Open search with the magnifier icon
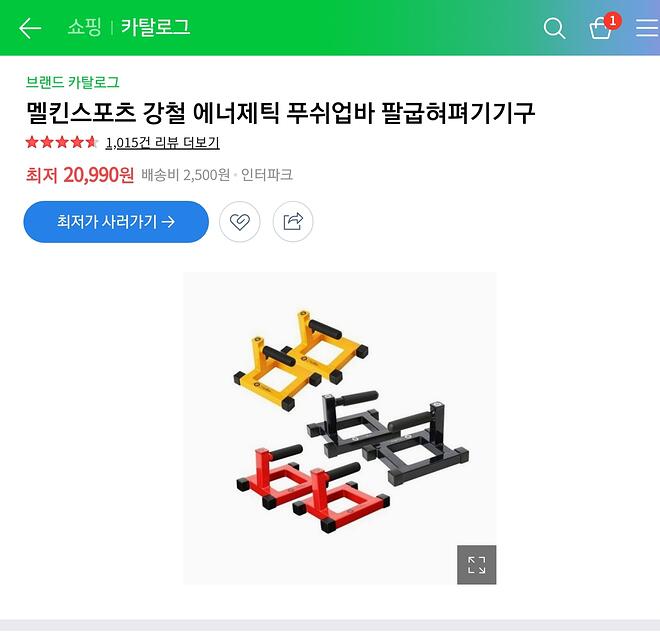Viewport: 660px width, 638px height. (554, 28)
